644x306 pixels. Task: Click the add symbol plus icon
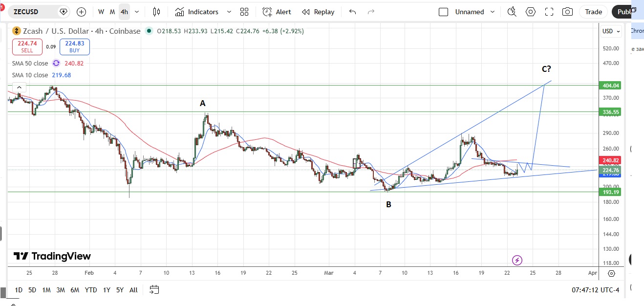pos(82,12)
